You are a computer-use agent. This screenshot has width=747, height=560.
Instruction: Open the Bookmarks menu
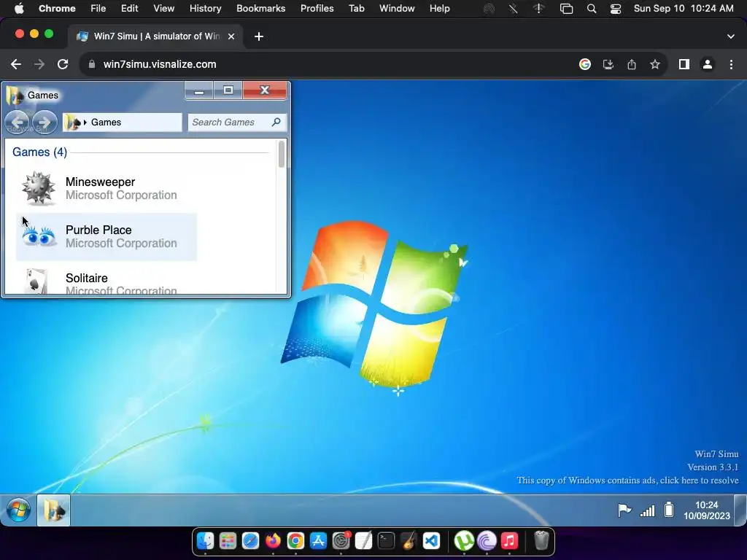(x=260, y=9)
